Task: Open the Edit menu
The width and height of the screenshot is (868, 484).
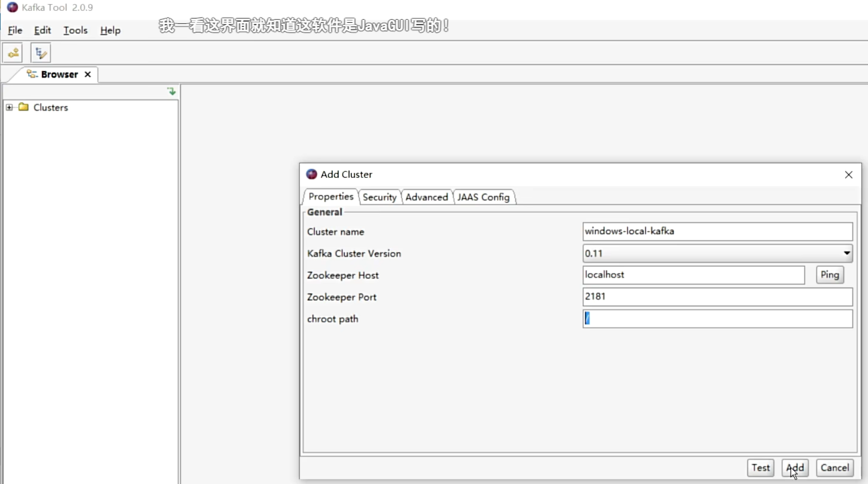Action: (x=43, y=30)
